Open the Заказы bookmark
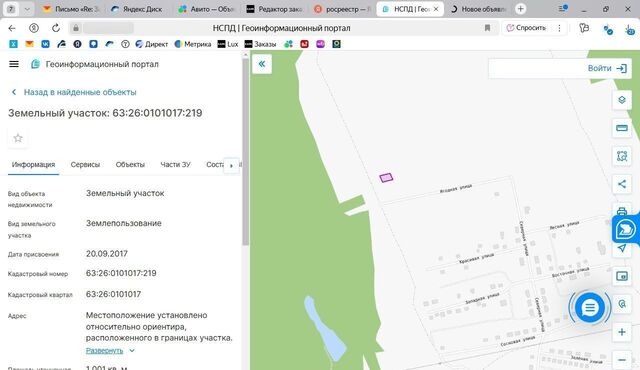640x370 pixels. (x=260, y=44)
